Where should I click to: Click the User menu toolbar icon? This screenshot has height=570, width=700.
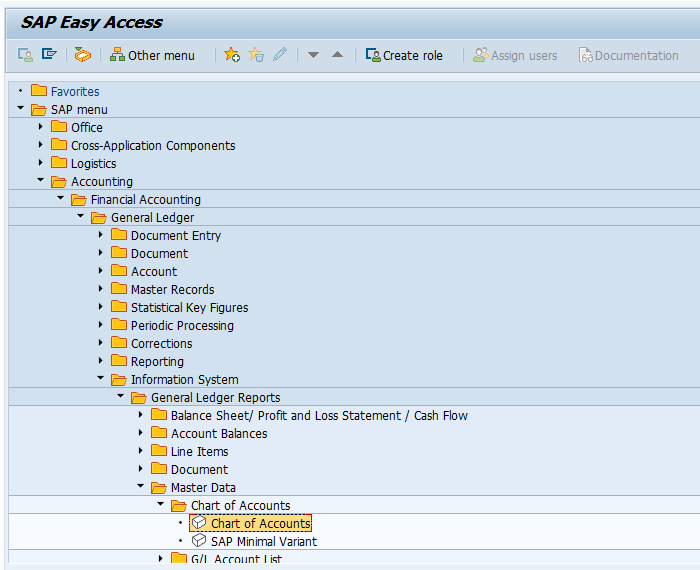(x=25, y=55)
